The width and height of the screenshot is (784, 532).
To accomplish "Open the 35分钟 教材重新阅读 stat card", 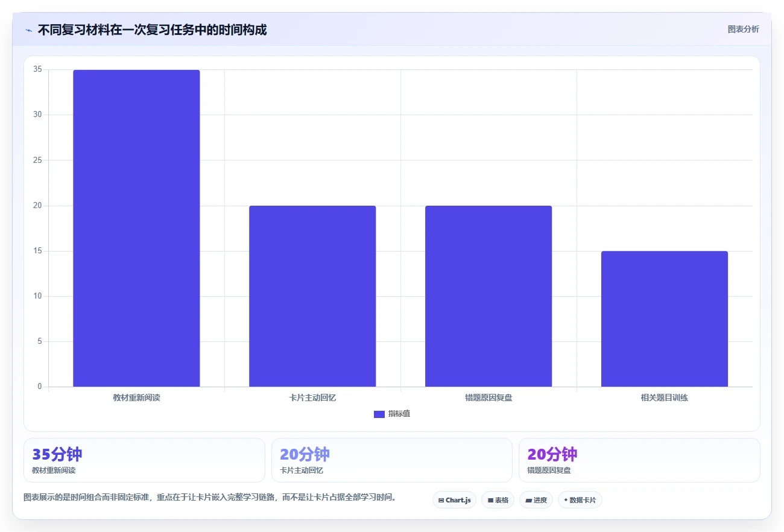I will click(144, 460).
